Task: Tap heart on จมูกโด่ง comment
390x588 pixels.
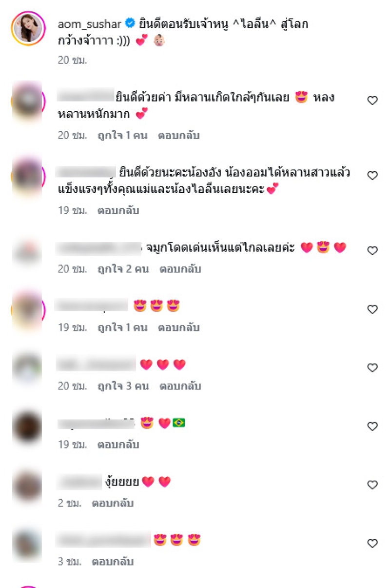Action: coord(372,251)
